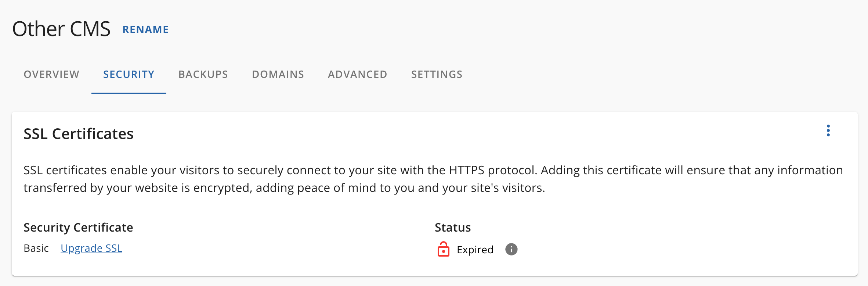Switch to the Settings tab
This screenshot has height=286, width=868.
437,74
